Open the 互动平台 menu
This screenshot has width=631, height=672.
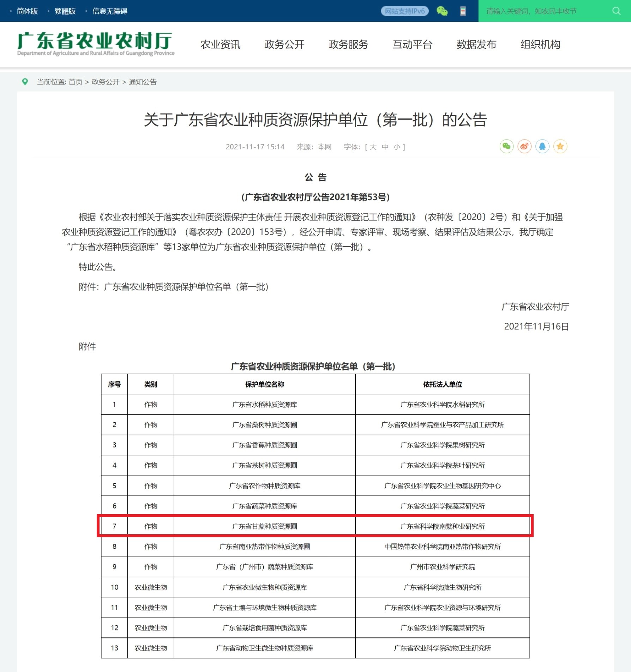point(413,44)
